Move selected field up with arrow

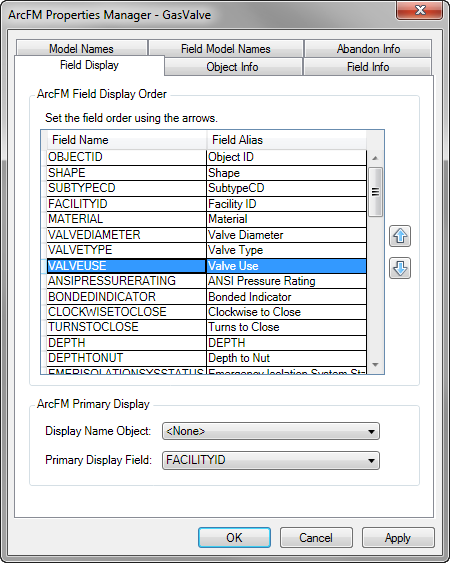pyautogui.click(x=400, y=236)
